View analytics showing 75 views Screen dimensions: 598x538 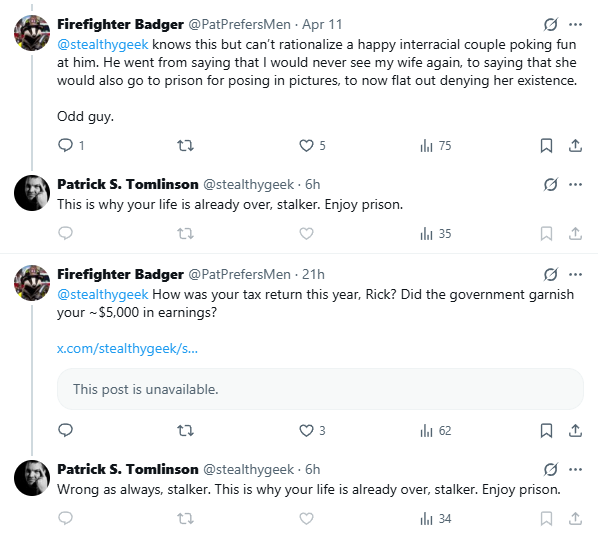pos(436,145)
